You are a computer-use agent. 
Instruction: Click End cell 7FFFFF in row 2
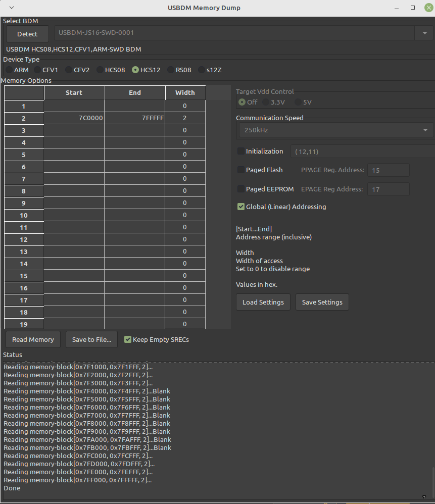(x=135, y=118)
